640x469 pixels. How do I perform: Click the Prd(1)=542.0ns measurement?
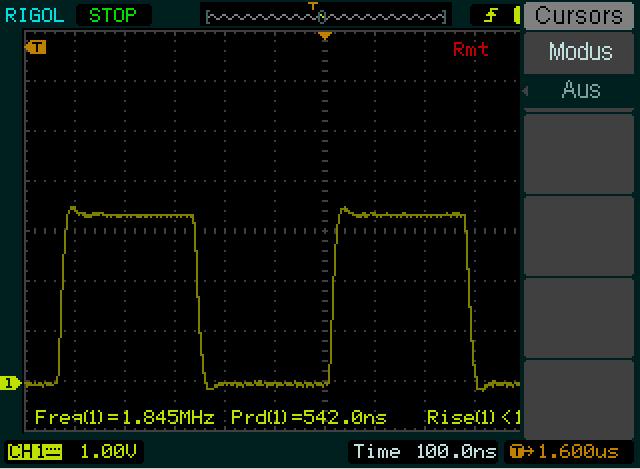coord(309,417)
